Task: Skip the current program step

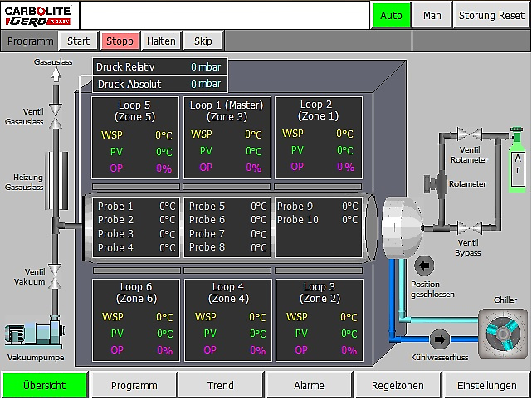Action: 203,41
